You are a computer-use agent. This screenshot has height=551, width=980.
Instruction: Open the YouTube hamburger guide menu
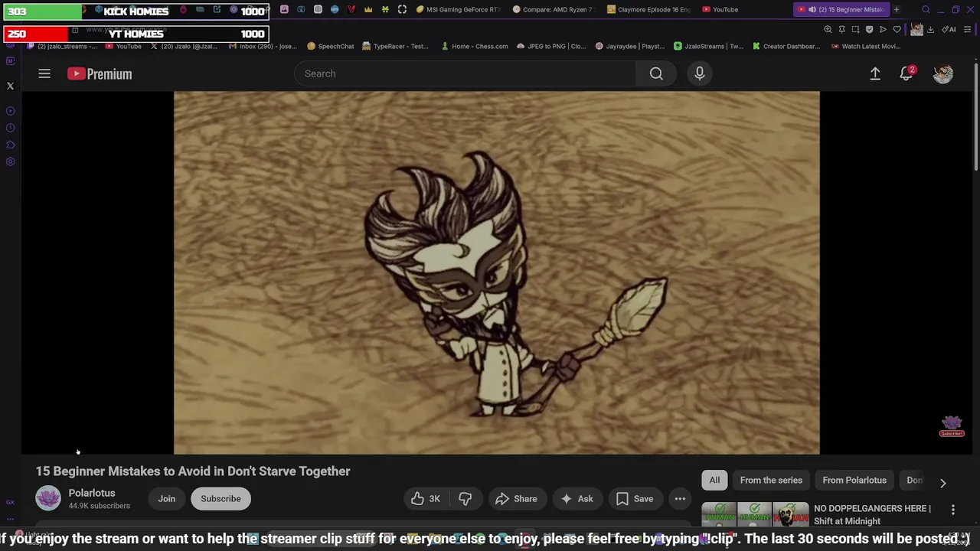[x=44, y=73]
